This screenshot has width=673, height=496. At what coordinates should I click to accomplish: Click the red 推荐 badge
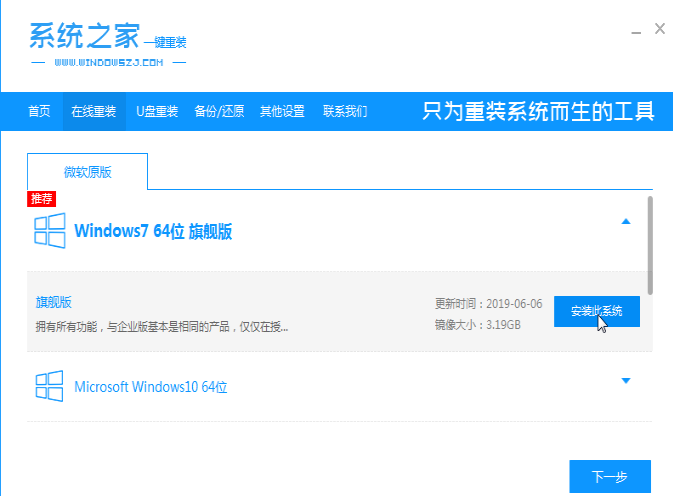pos(42,199)
